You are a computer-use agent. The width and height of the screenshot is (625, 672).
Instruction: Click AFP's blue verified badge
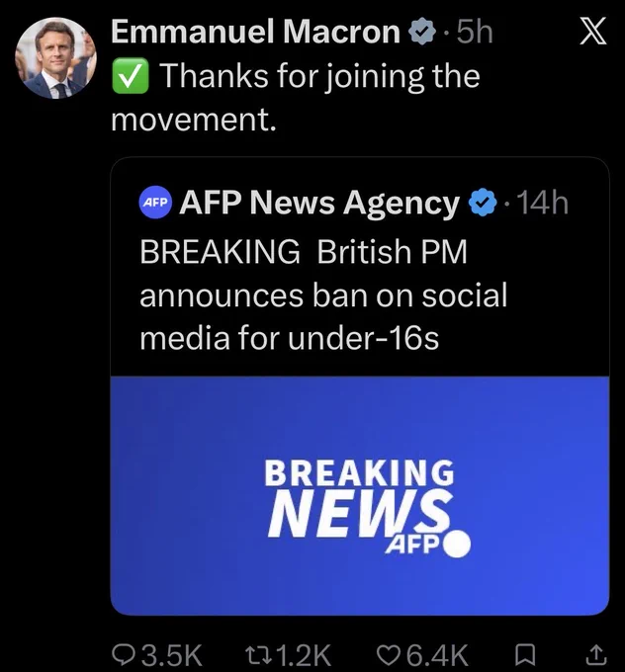pos(483,203)
